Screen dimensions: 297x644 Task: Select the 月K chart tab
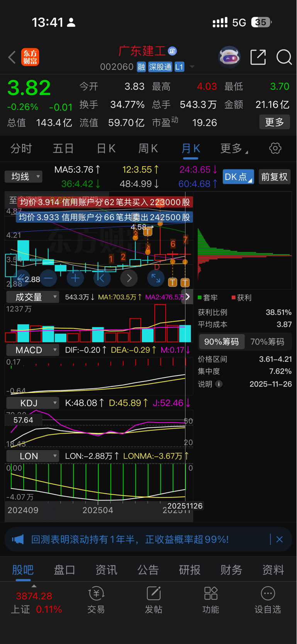point(191,149)
